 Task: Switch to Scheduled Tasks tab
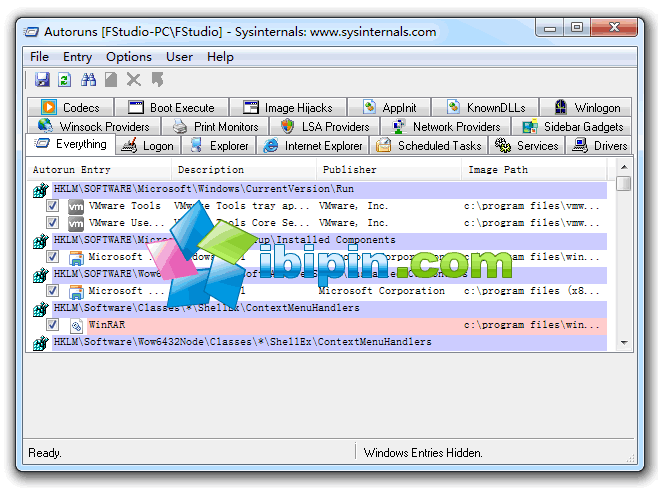(x=428, y=146)
